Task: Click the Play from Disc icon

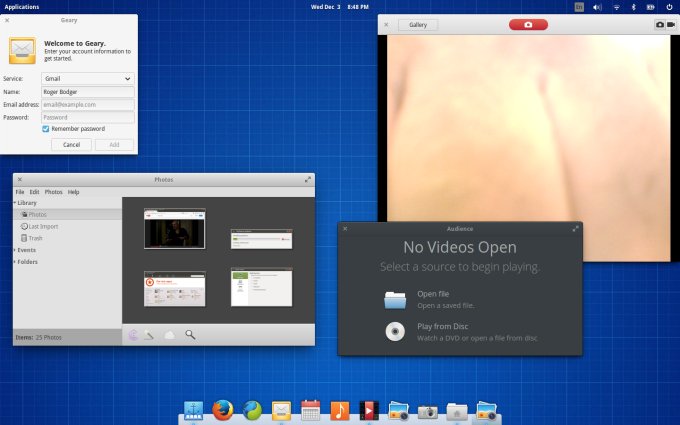Action: (395, 332)
